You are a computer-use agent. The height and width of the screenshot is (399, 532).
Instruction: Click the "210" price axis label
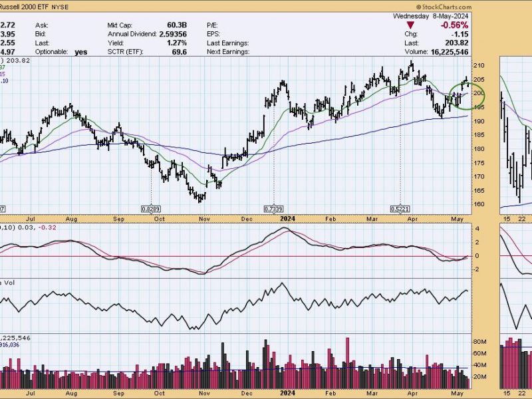click(x=479, y=66)
